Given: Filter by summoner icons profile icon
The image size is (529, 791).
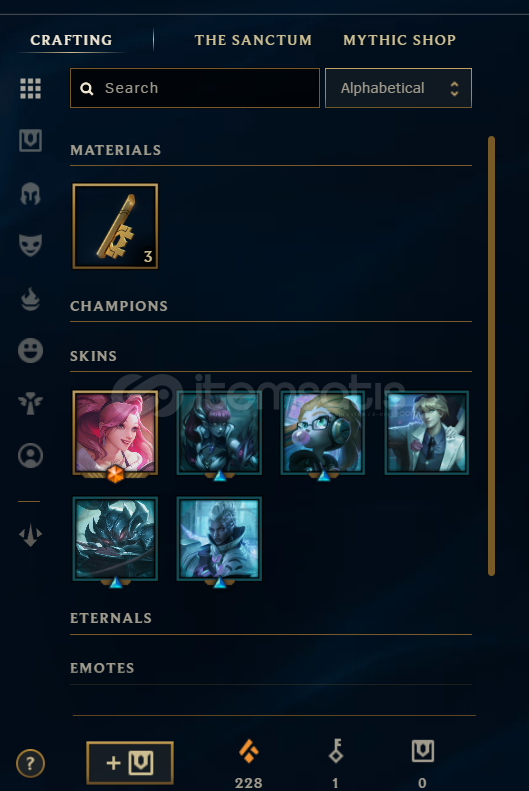Looking at the screenshot, I should 30,456.
